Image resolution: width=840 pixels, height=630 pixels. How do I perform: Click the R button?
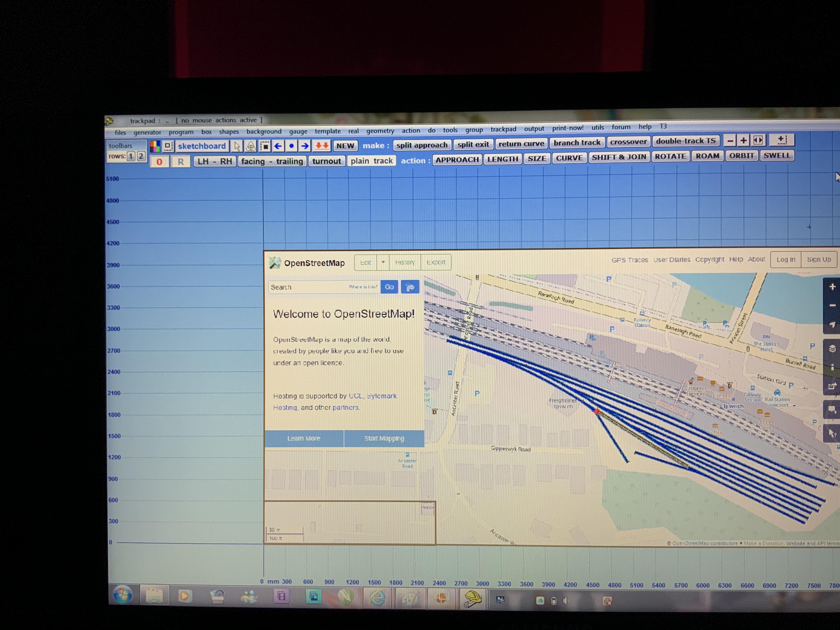point(181,162)
